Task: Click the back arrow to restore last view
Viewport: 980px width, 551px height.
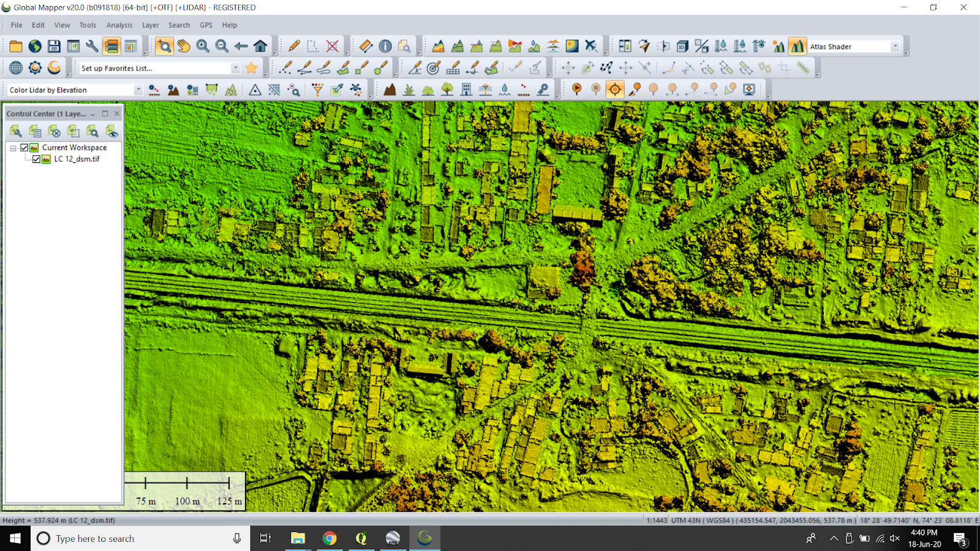Action: click(x=241, y=47)
